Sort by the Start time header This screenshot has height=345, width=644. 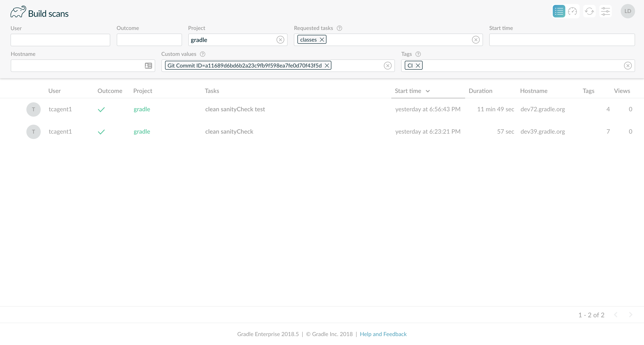pos(408,91)
